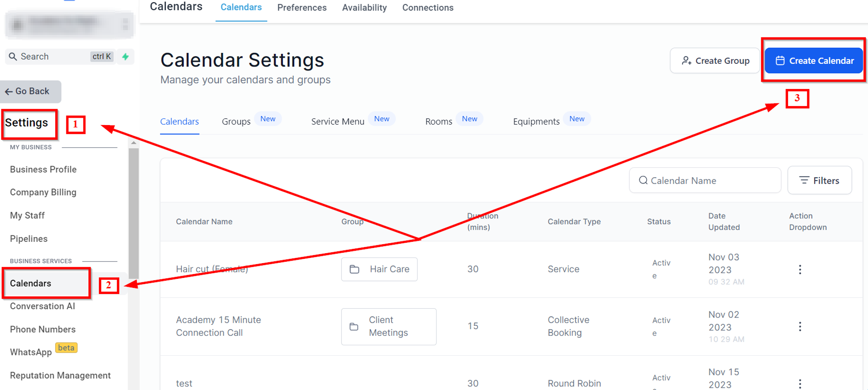The height and width of the screenshot is (390, 868).
Task: Open action menu for Academy 15 Minute call
Action: pos(800,327)
